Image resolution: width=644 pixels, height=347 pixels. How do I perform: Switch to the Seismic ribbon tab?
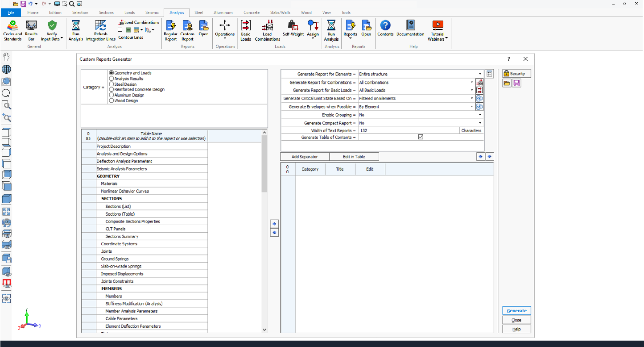152,12
